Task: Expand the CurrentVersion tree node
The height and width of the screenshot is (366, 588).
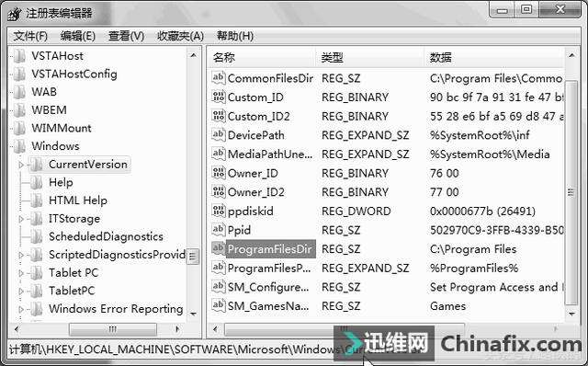Action: coord(21,165)
